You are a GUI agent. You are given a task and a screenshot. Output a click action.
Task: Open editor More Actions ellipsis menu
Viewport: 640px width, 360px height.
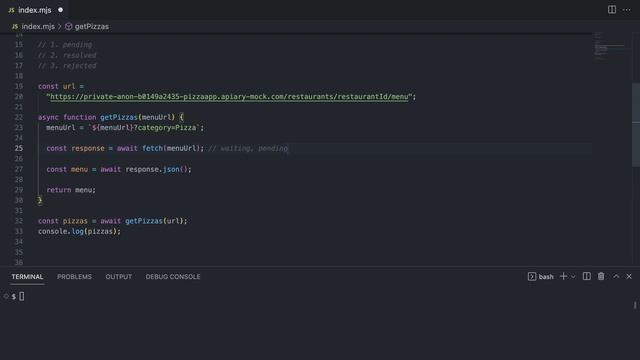tap(627, 9)
